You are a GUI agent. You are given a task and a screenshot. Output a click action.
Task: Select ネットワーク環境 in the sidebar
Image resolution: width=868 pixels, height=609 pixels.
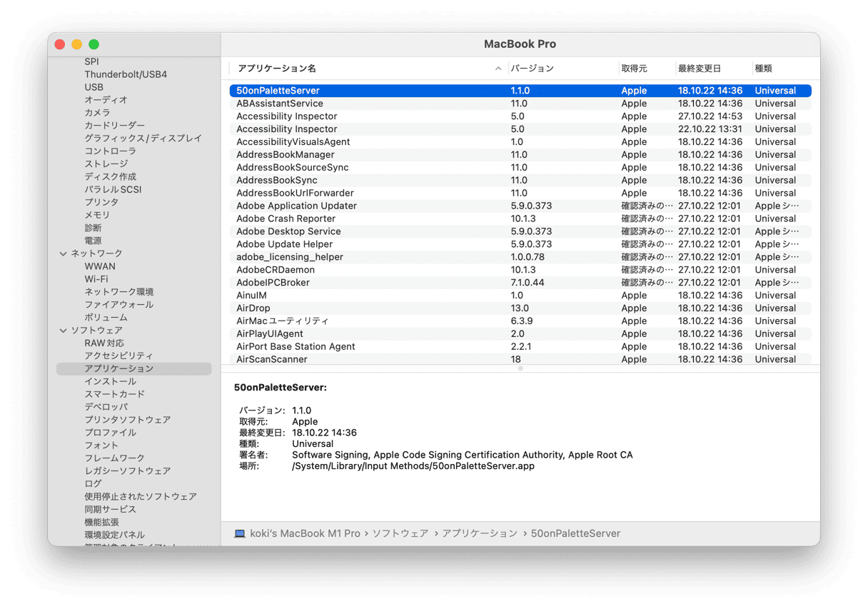[119, 292]
